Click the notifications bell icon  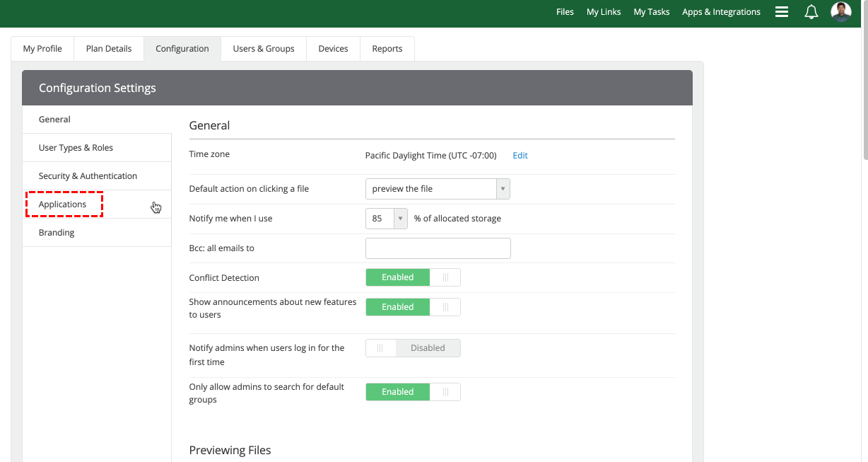click(x=811, y=12)
